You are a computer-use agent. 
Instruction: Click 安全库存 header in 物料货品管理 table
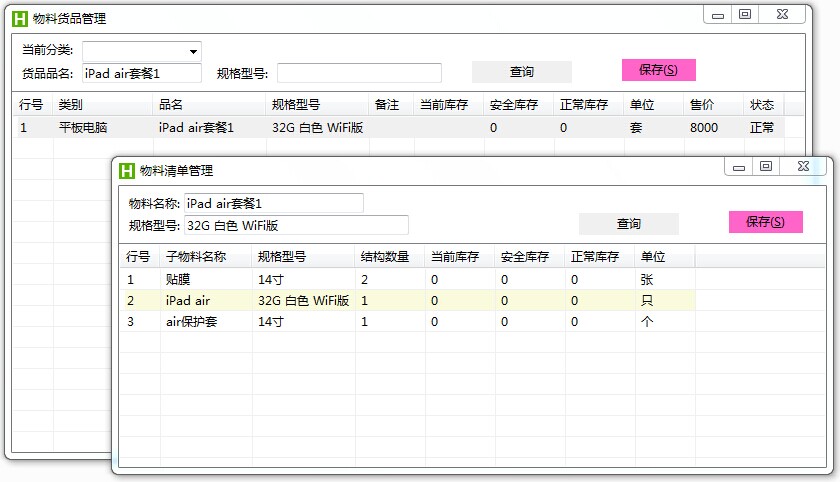tap(519, 105)
